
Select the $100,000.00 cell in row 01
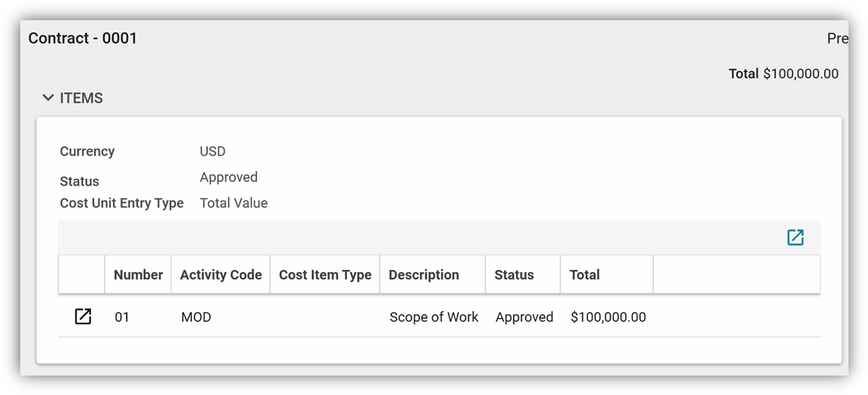pyautogui.click(x=607, y=317)
